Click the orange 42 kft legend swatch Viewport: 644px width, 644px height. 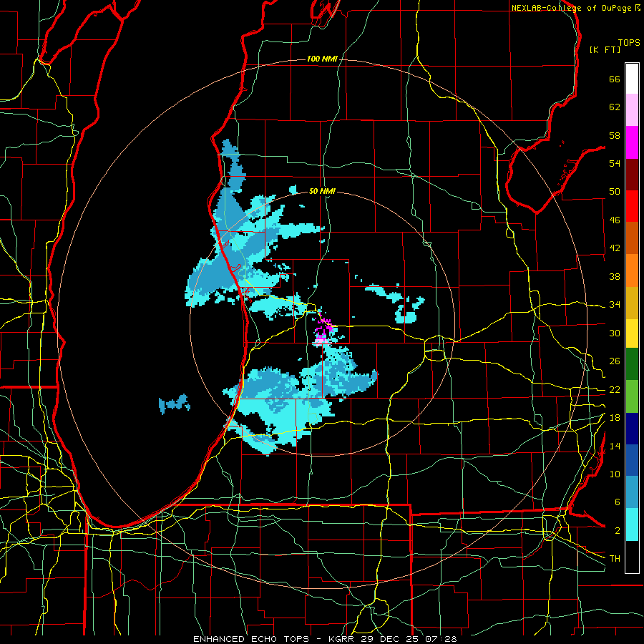[632, 270]
